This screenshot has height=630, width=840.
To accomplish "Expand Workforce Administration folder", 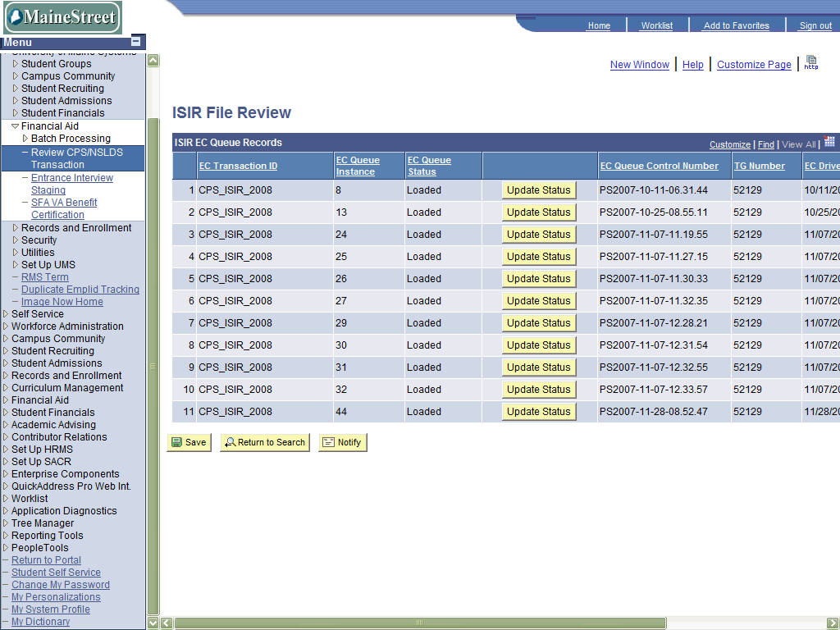I will click(6, 326).
